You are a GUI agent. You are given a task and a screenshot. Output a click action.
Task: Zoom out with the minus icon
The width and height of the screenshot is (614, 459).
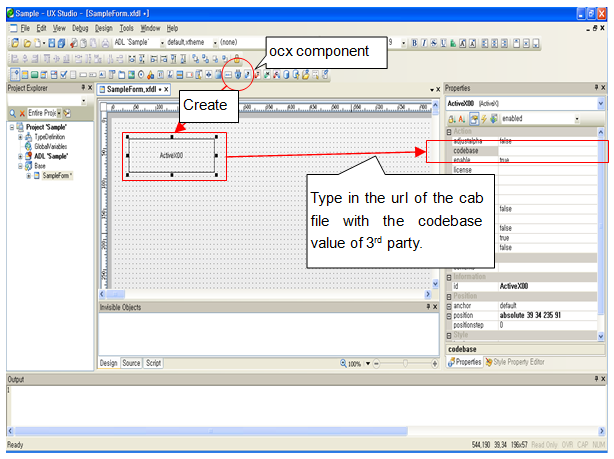pyautogui.click(x=376, y=363)
